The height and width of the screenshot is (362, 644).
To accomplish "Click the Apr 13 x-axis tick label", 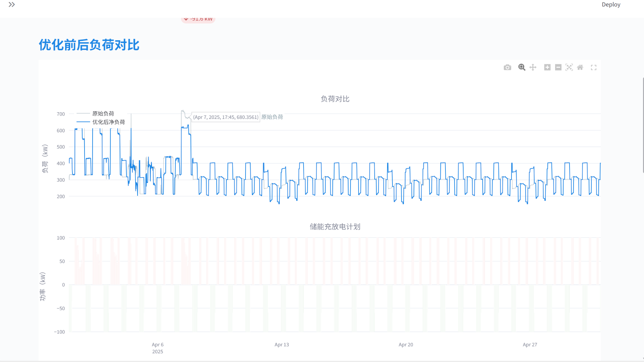I will (x=282, y=345).
